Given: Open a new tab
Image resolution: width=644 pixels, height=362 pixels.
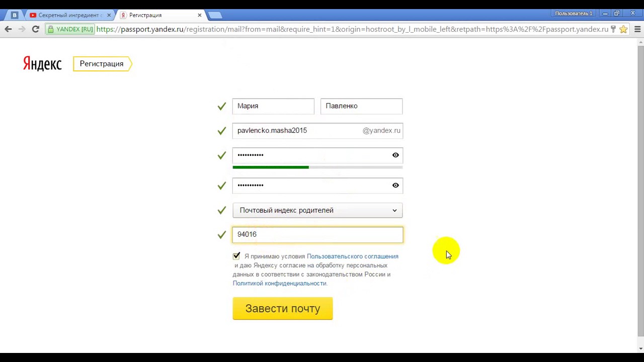Looking at the screenshot, I should coord(215,15).
